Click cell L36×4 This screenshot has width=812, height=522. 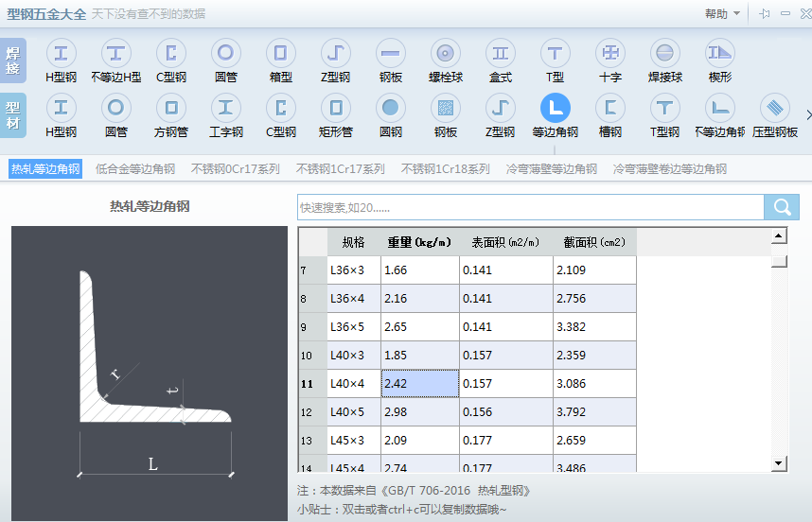pyautogui.click(x=354, y=299)
